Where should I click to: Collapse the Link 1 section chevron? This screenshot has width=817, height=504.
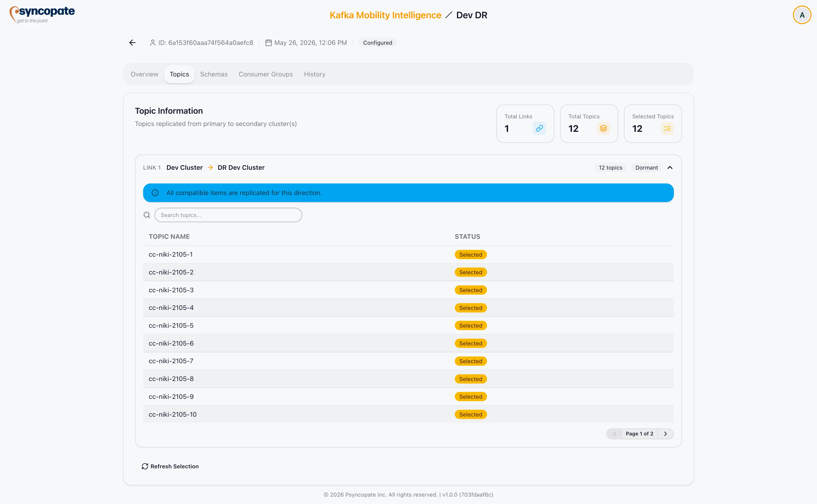(670, 168)
